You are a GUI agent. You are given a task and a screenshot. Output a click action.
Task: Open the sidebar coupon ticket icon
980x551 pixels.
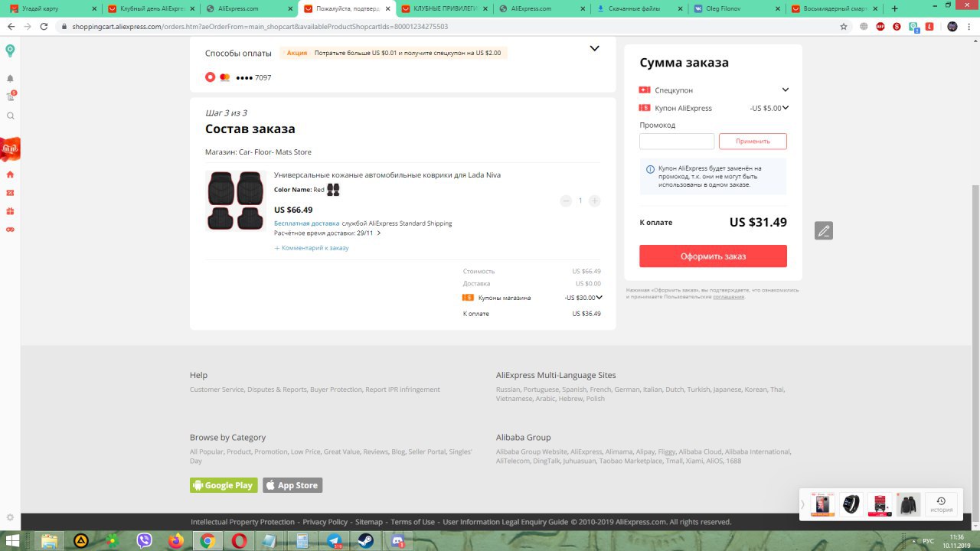[10, 193]
